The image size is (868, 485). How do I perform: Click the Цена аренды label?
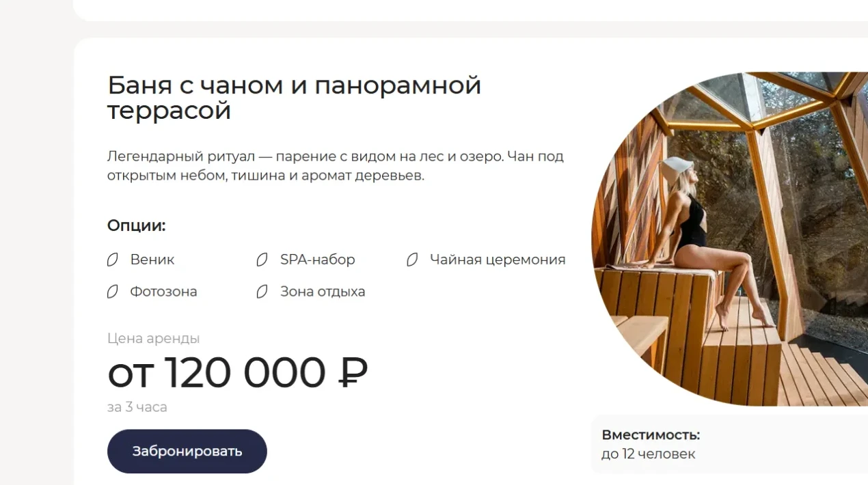153,338
